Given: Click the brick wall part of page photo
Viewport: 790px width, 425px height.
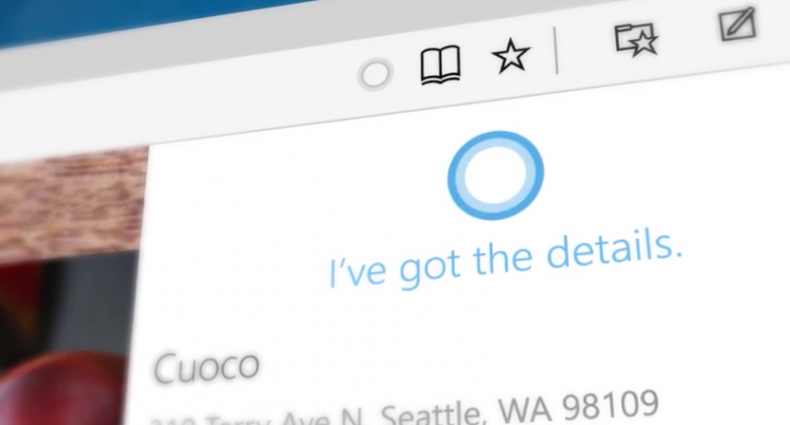Looking at the screenshot, I should tap(71, 201).
